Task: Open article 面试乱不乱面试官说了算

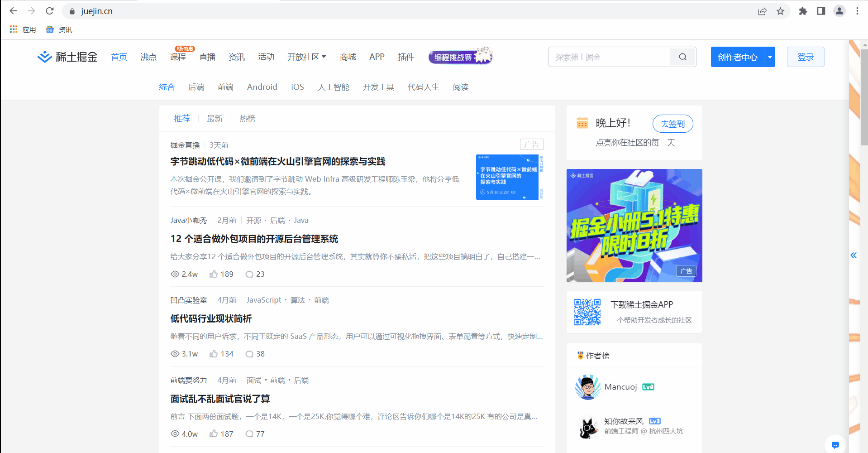Action: [x=220, y=399]
